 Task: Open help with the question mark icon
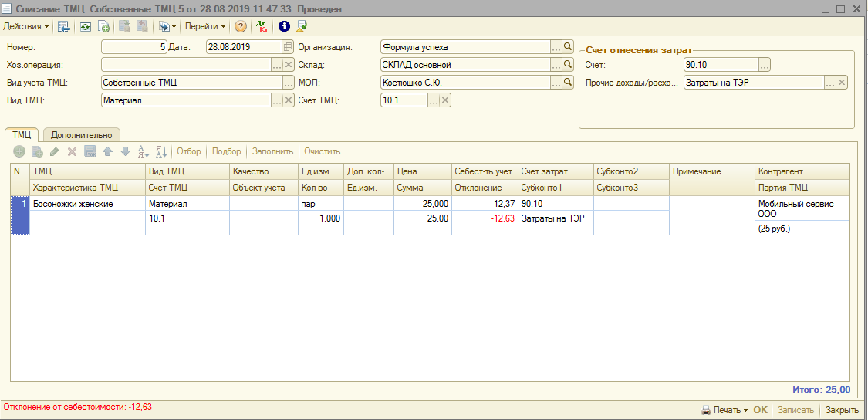241,26
